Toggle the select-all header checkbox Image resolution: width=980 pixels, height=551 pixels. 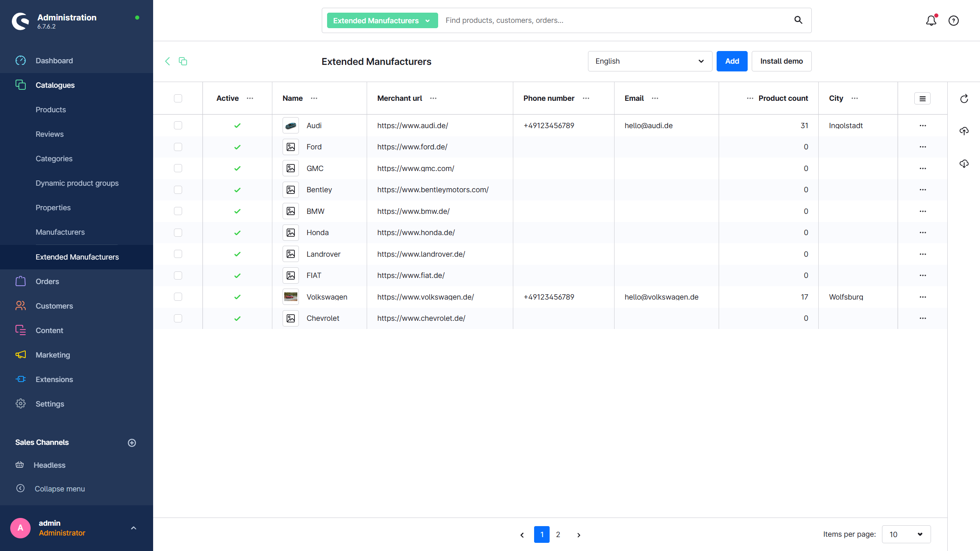178,98
